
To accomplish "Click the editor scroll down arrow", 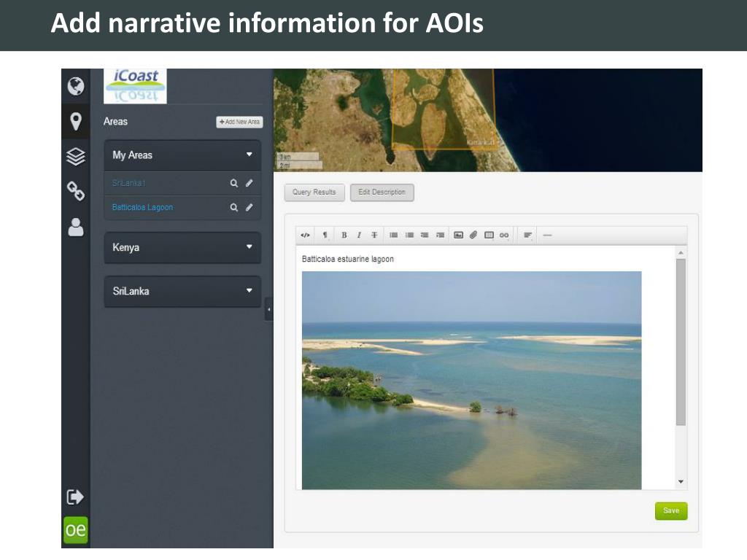I will coord(681,482).
